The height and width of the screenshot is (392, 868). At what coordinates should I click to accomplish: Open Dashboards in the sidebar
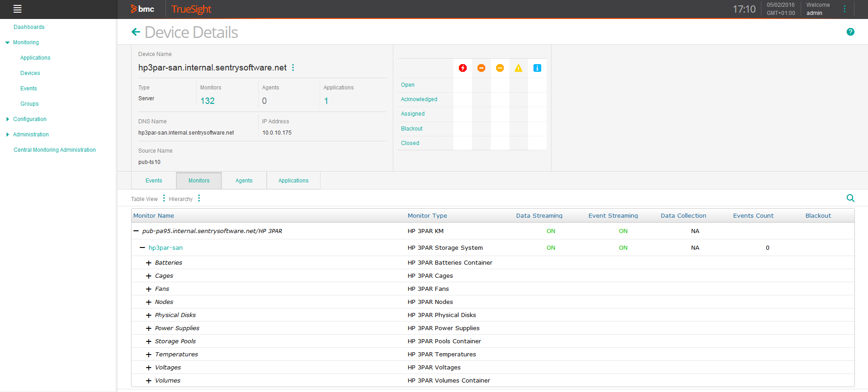pyautogui.click(x=29, y=27)
